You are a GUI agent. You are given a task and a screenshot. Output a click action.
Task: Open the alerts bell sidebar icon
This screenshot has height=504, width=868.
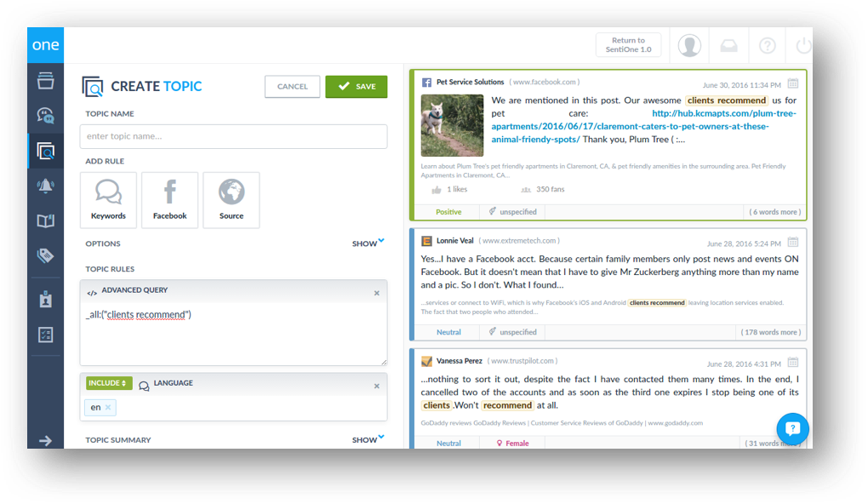click(x=45, y=186)
